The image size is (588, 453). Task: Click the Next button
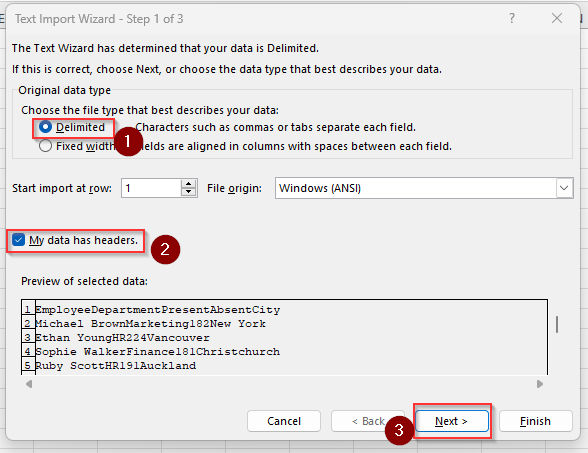coord(452,421)
